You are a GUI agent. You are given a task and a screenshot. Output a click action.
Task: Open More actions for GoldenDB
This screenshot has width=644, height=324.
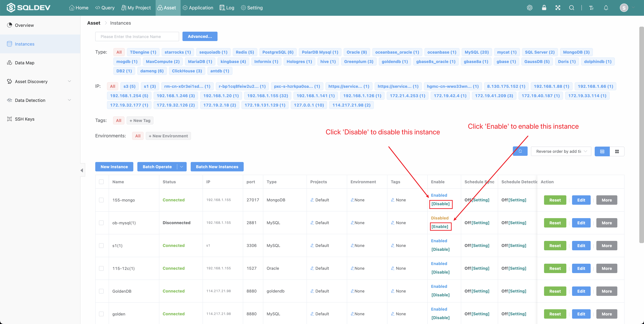coord(606,291)
